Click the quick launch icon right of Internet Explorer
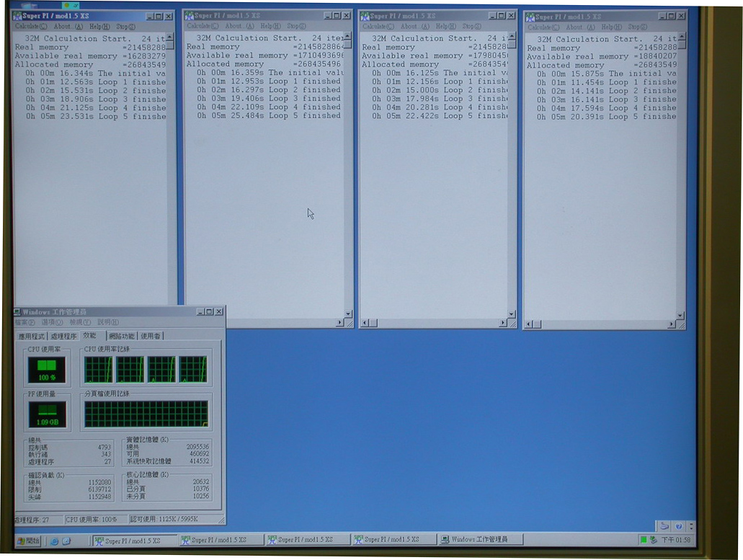The width and height of the screenshot is (743, 560). [x=66, y=541]
